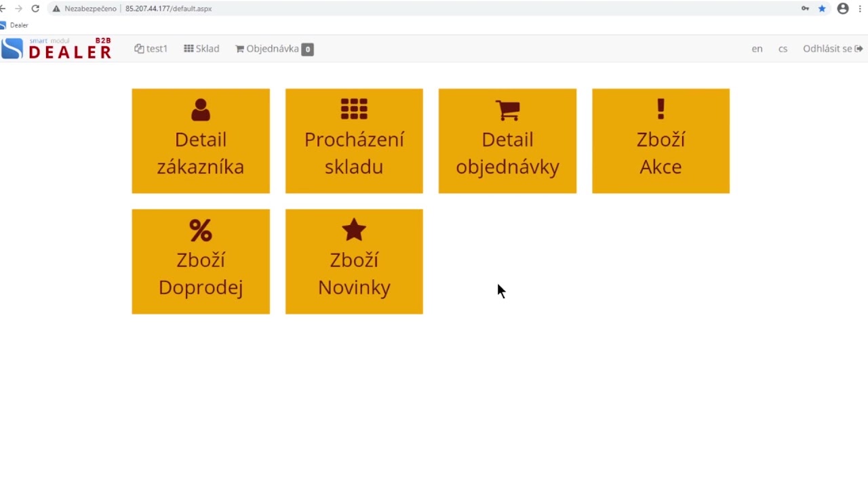Image resolution: width=868 pixels, height=488 pixels.
Task: Click the saved password key icon
Action: (x=805, y=9)
